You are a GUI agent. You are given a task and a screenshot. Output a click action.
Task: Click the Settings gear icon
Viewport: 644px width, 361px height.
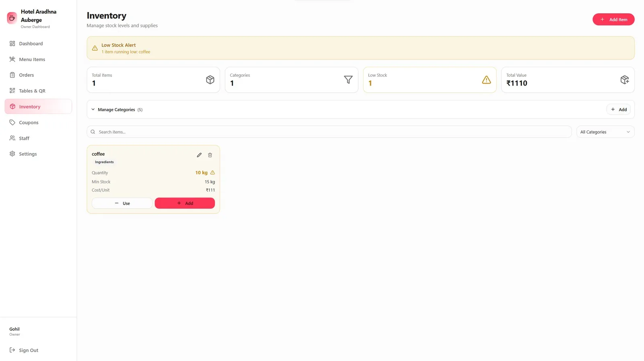(x=12, y=154)
